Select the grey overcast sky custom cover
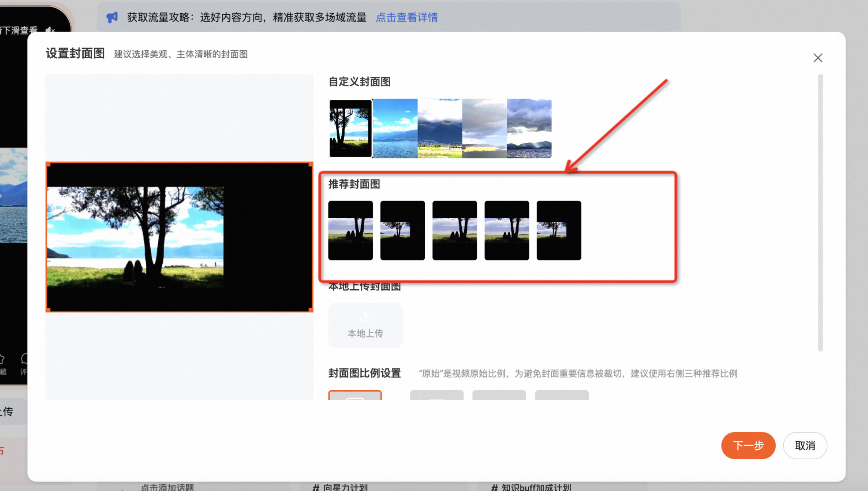The width and height of the screenshot is (868, 491). 484,128
